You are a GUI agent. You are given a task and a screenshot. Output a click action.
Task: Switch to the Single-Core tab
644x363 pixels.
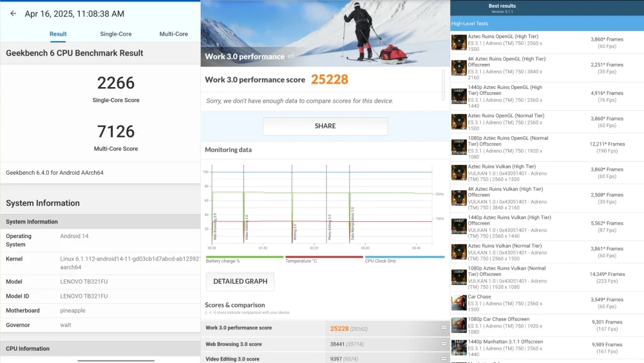[116, 34]
